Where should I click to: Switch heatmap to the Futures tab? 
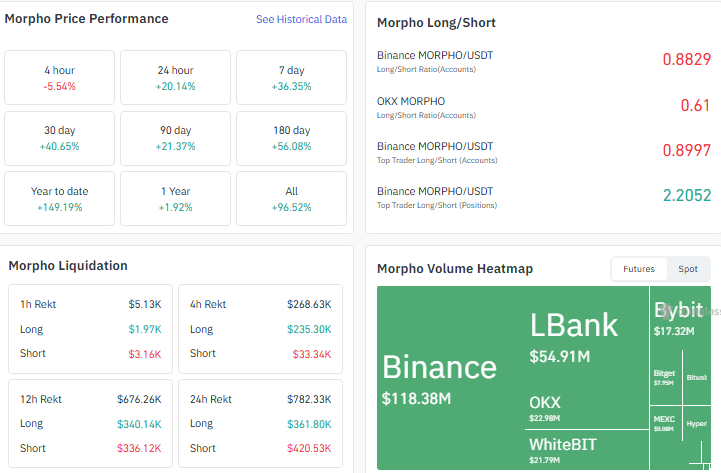click(639, 269)
